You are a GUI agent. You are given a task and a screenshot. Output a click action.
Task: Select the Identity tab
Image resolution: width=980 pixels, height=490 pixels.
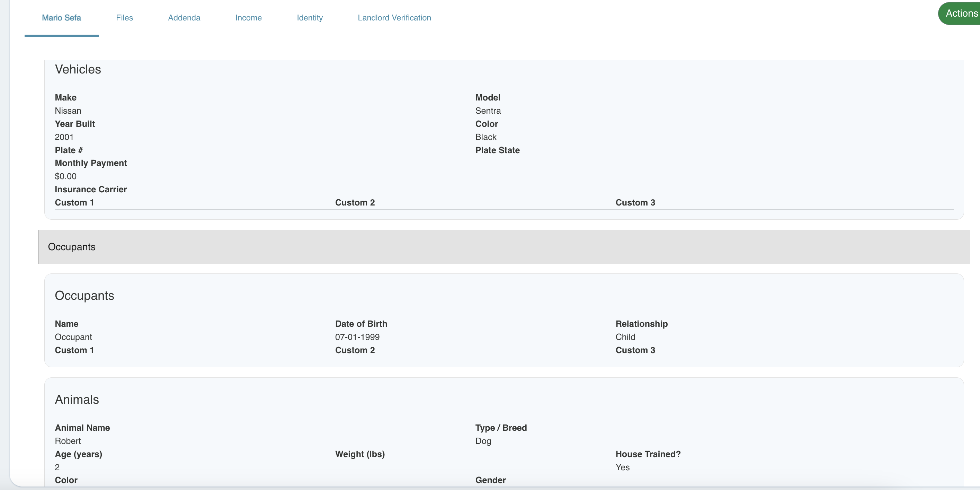(310, 18)
